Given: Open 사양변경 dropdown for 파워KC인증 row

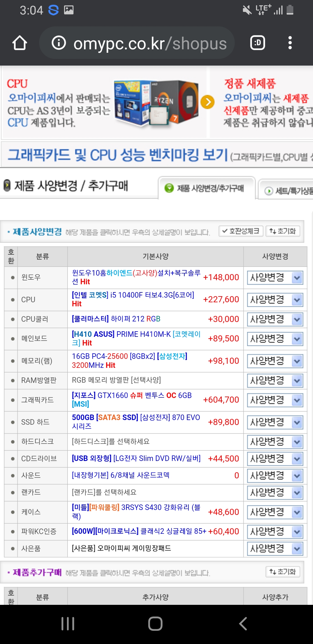Looking at the screenshot, I should tap(275, 532).
